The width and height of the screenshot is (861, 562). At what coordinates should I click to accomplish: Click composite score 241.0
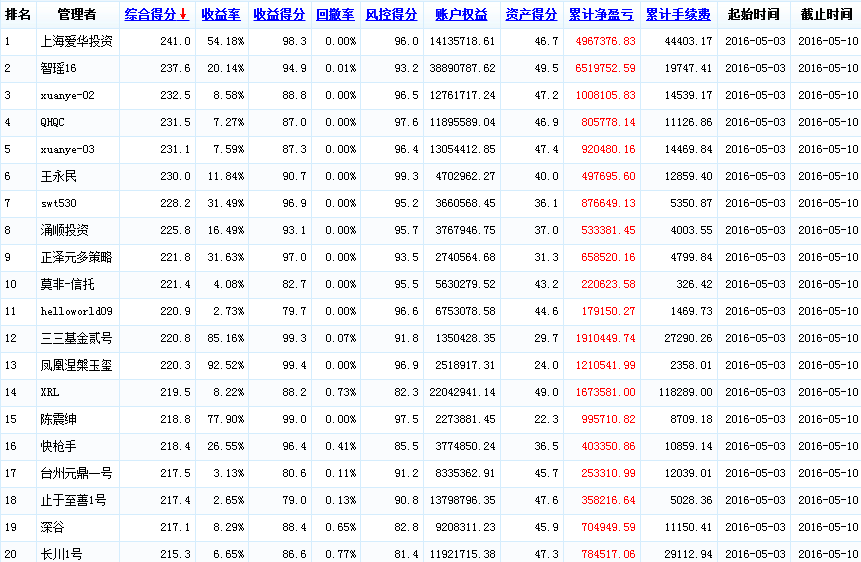tap(175, 41)
